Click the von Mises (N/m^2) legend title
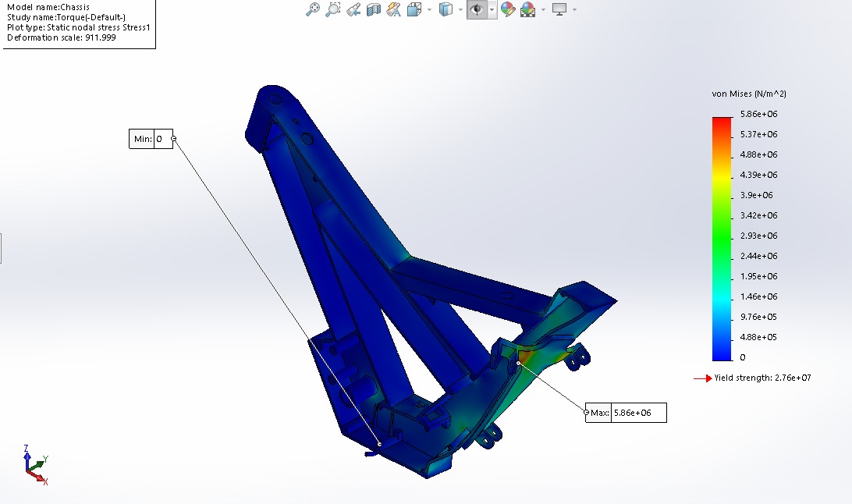Image resolution: width=852 pixels, height=504 pixels. 749,94
